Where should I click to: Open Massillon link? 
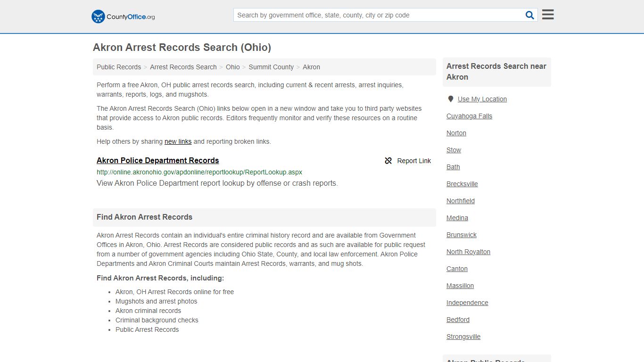coord(460,286)
